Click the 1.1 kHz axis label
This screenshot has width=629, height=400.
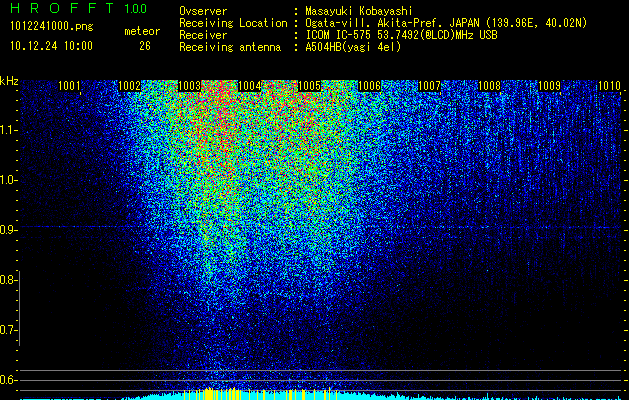(8, 130)
